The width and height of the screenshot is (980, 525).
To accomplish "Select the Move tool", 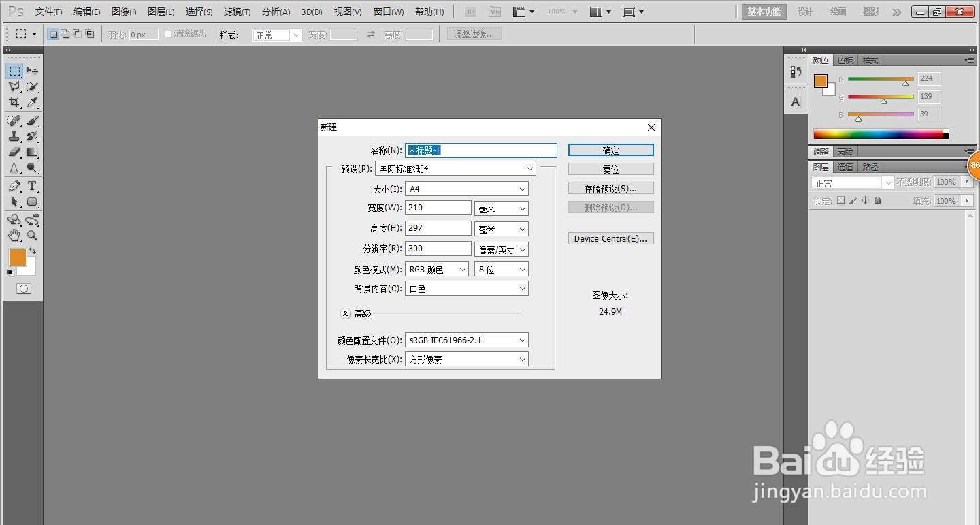I will point(32,71).
